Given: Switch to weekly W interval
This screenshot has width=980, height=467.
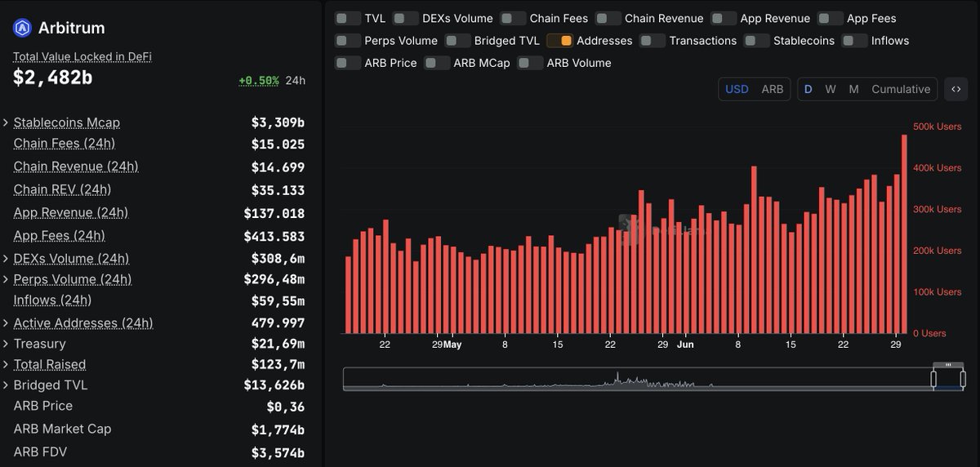Looking at the screenshot, I should pos(831,89).
